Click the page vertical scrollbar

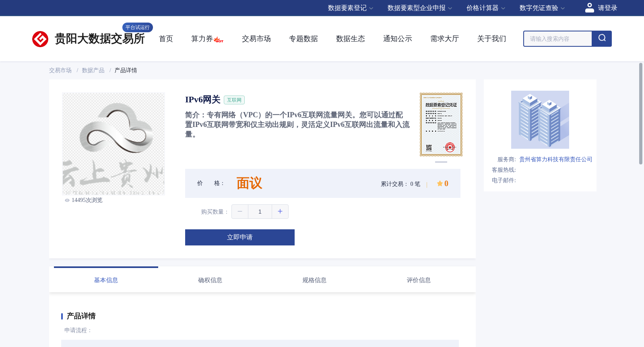click(641, 114)
